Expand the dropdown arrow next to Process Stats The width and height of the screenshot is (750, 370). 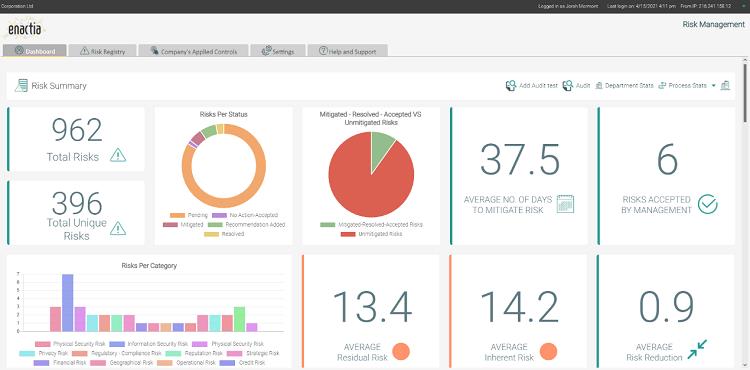[713, 86]
